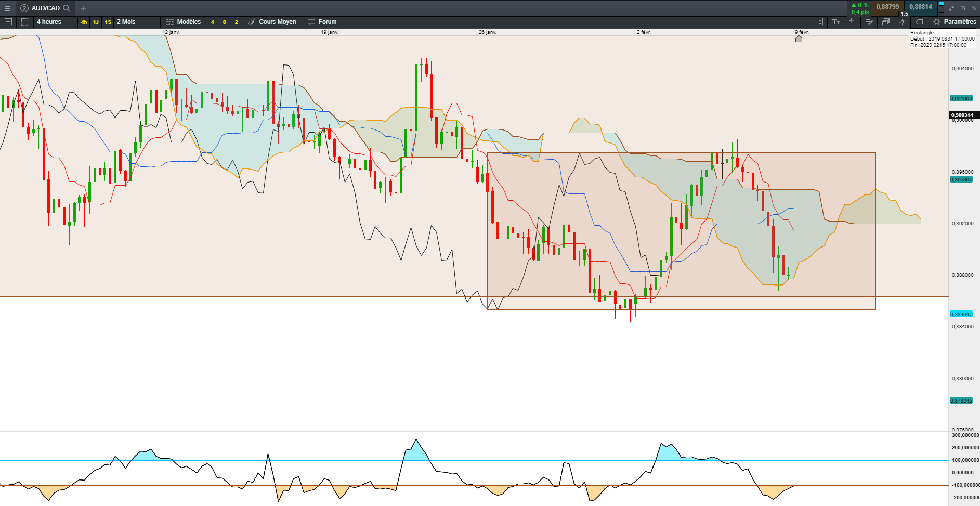This screenshot has width=980, height=506.
Task: Click the 26 janv. date on time axis
Action: pos(488,32)
